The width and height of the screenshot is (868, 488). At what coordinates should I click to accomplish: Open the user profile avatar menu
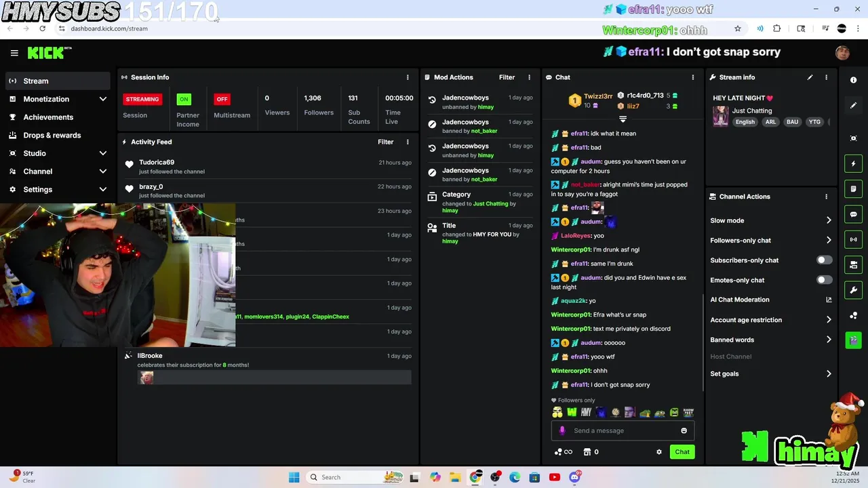[842, 53]
